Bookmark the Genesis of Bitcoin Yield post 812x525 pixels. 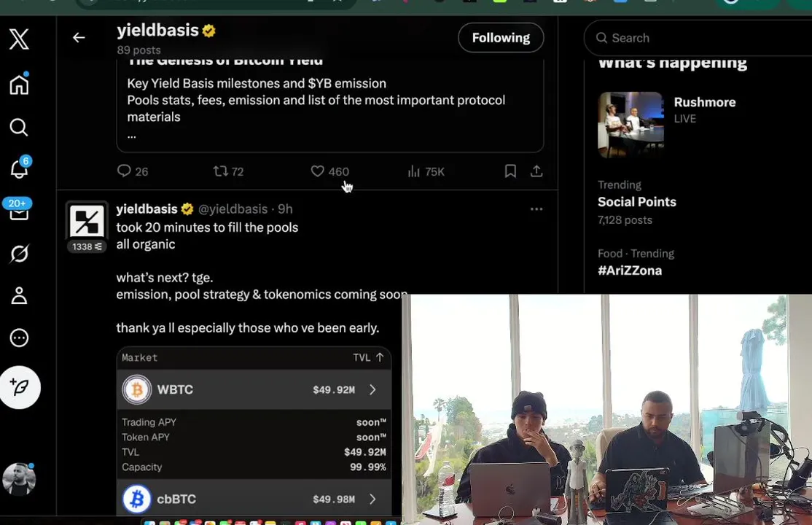coord(510,171)
